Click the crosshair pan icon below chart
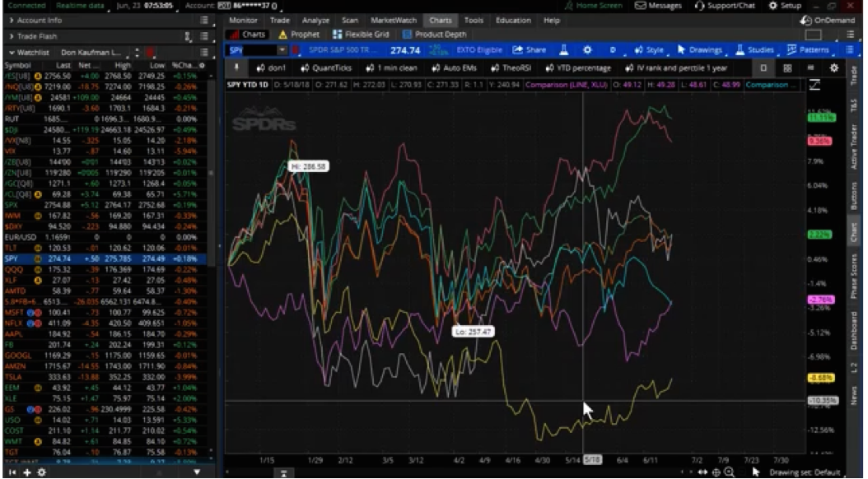Screen dimensions: 868x479 [x=716, y=472]
